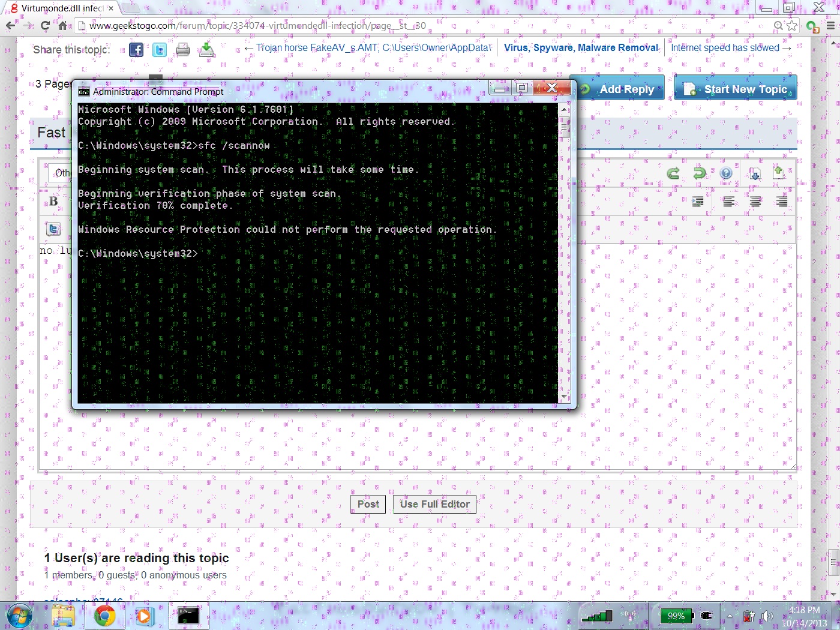Click Use Full Editor button
Image resolution: width=840 pixels, height=630 pixels.
(x=435, y=504)
